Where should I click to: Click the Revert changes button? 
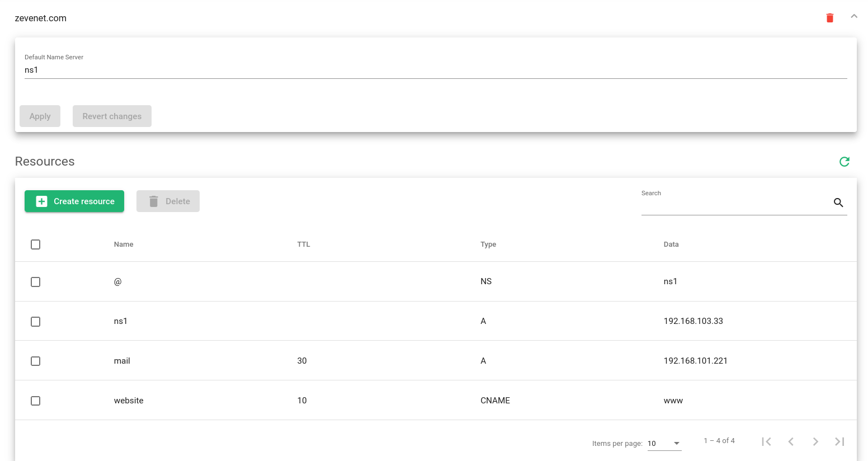112,116
